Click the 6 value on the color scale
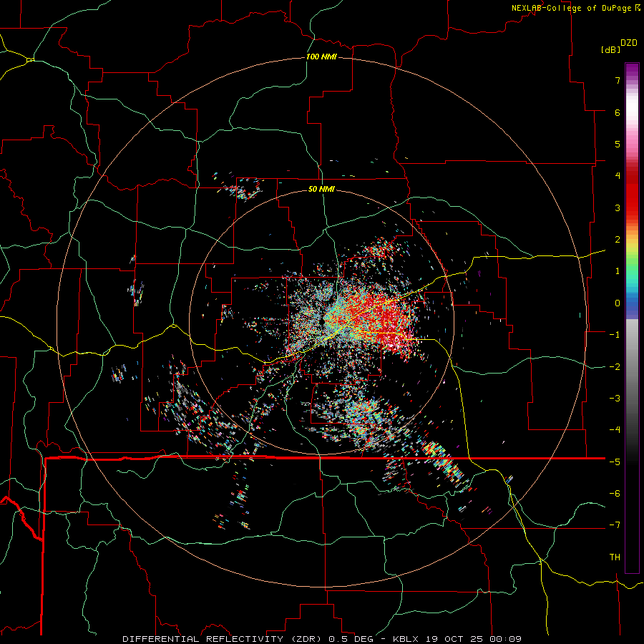 [x=618, y=112]
